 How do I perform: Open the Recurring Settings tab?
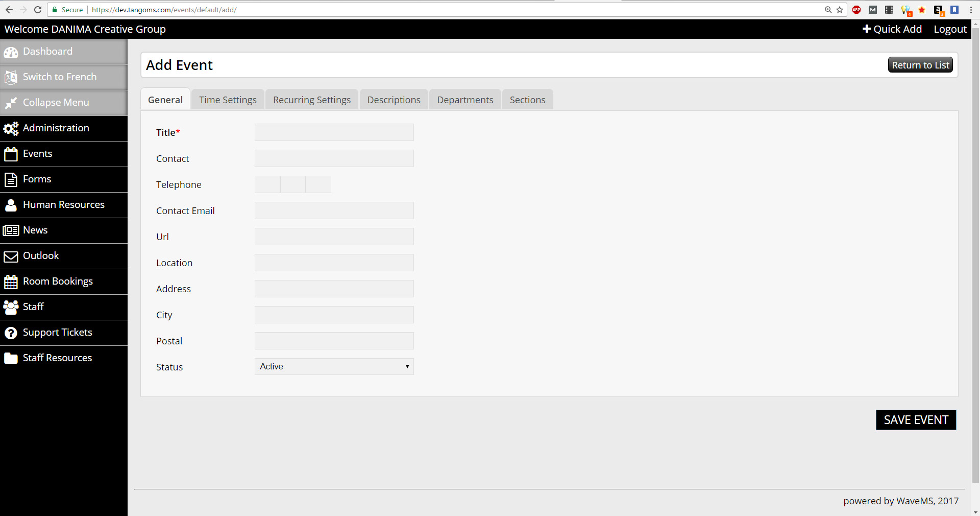pos(312,100)
